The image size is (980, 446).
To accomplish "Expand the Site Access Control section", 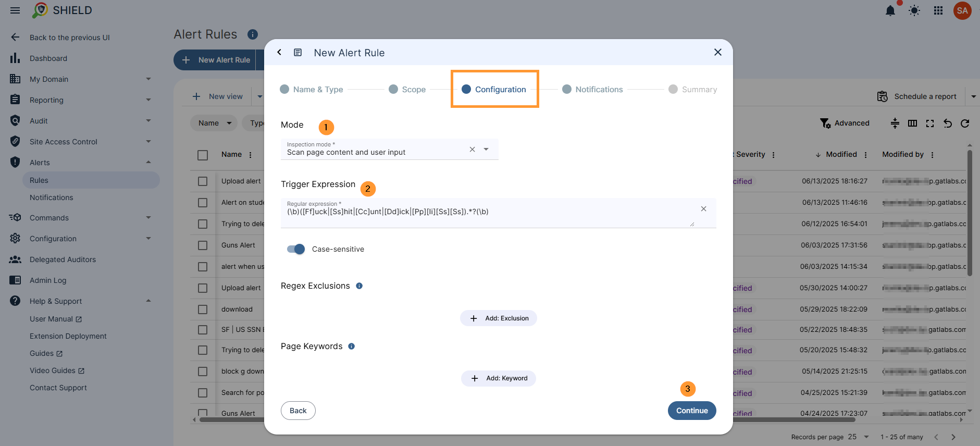I will click(148, 142).
